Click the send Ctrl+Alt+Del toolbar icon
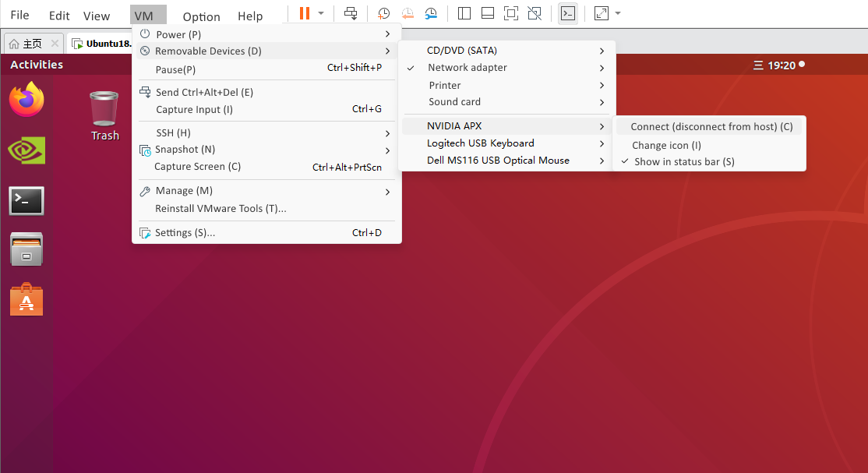This screenshot has height=473, width=868. 351,14
